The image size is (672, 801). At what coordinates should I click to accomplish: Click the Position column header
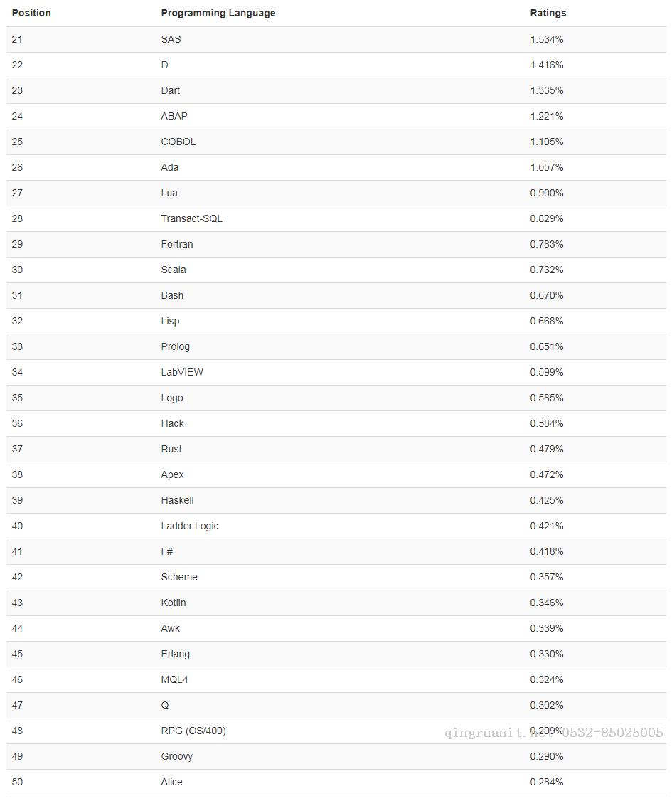pos(31,13)
